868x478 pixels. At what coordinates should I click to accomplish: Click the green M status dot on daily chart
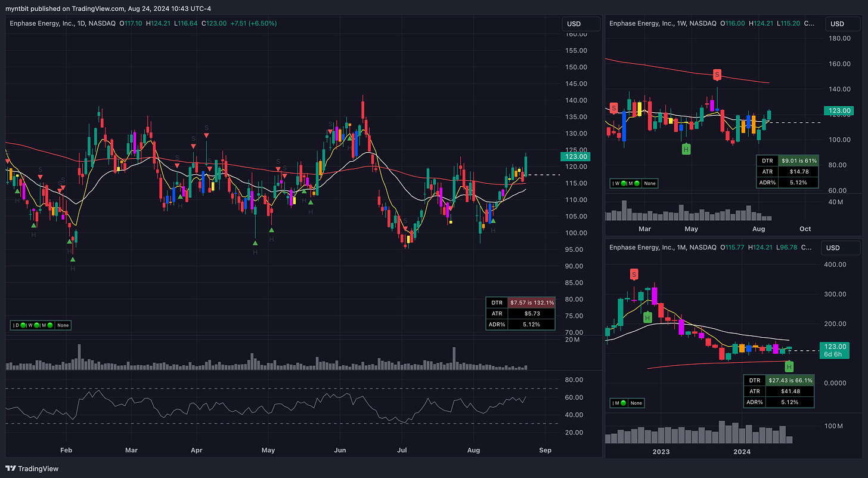[x=51, y=325]
